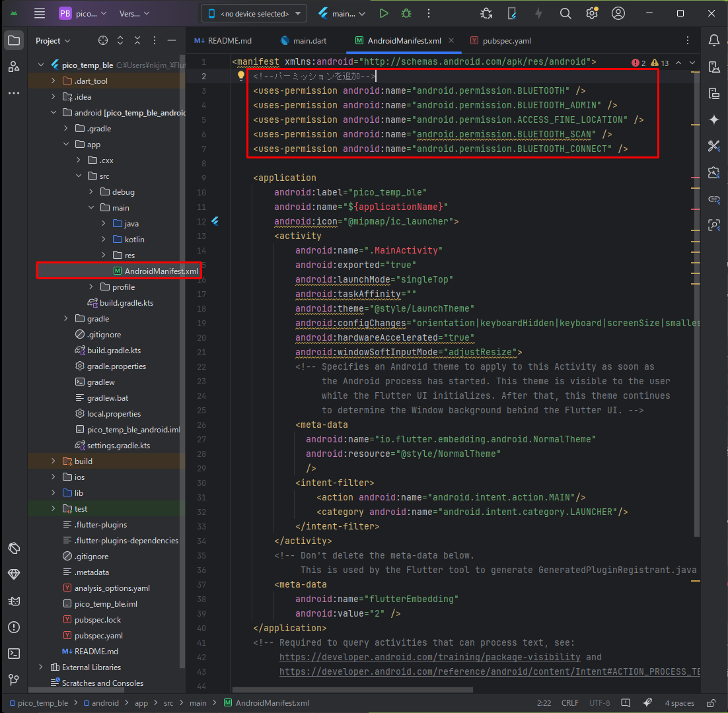The image size is (728, 713).
Task: Open IDE settings gear icon
Action: (x=592, y=13)
